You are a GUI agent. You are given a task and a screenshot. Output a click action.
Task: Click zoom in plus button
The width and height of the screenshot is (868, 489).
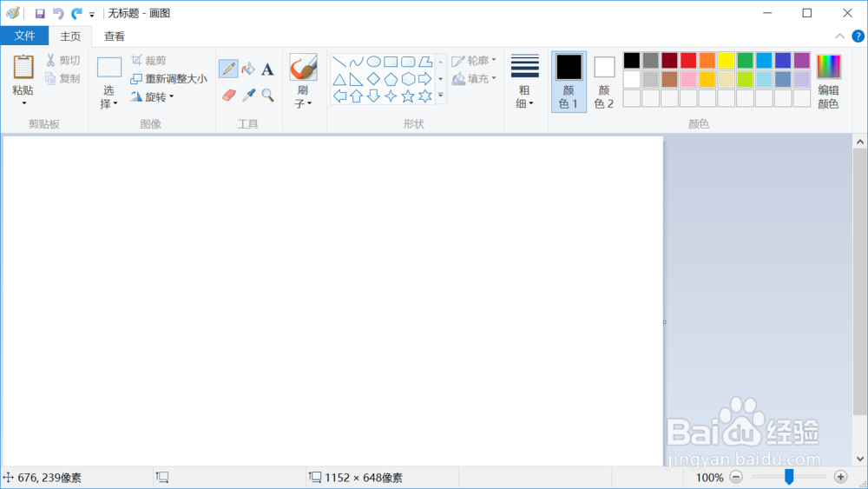(840, 477)
